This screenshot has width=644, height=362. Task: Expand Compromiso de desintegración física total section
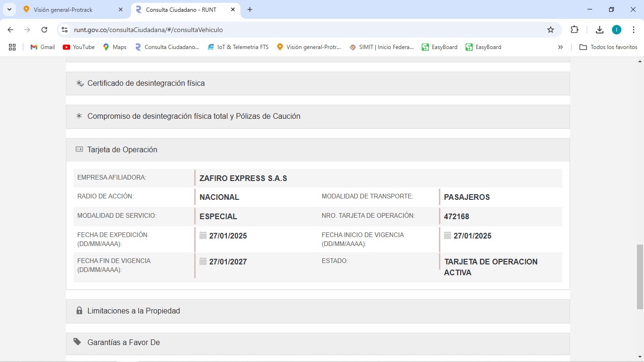194,116
